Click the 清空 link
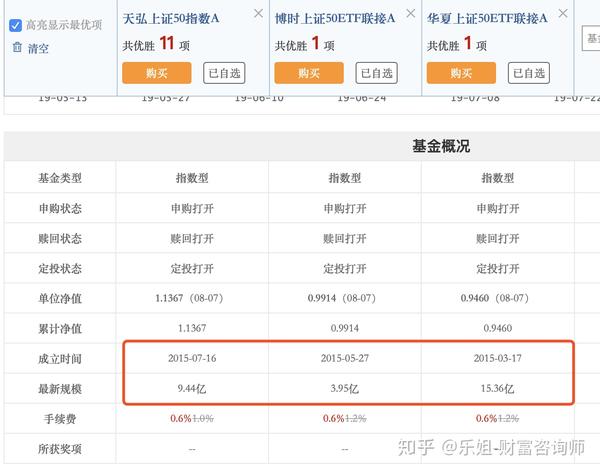 (x=38, y=49)
